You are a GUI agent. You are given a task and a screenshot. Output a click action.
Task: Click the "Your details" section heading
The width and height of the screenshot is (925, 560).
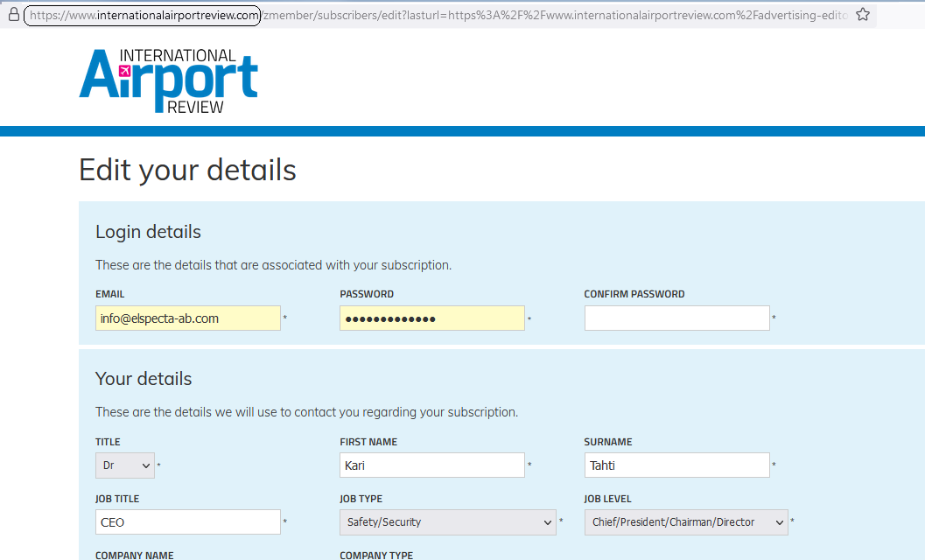coord(144,379)
